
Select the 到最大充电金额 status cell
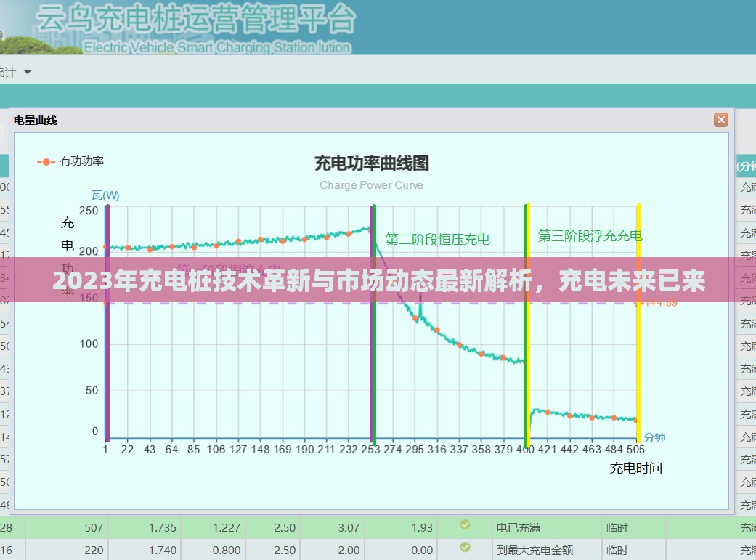point(535,551)
